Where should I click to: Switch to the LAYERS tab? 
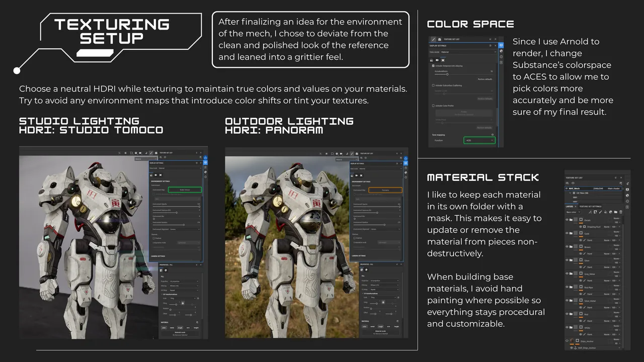click(570, 206)
